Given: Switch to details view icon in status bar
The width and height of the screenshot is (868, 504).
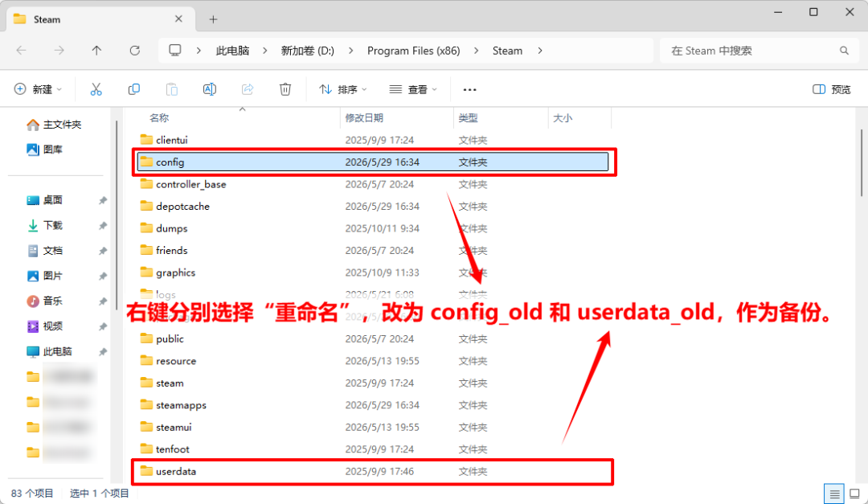Looking at the screenshot, I should tap(834, 494).
